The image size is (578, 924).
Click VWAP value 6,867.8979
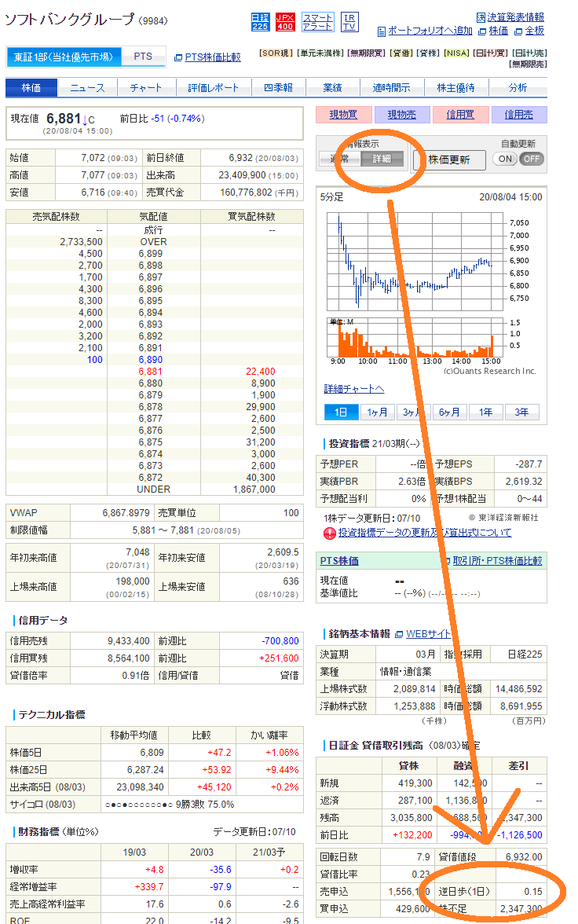pyautogui.click(x=126, y=513)
